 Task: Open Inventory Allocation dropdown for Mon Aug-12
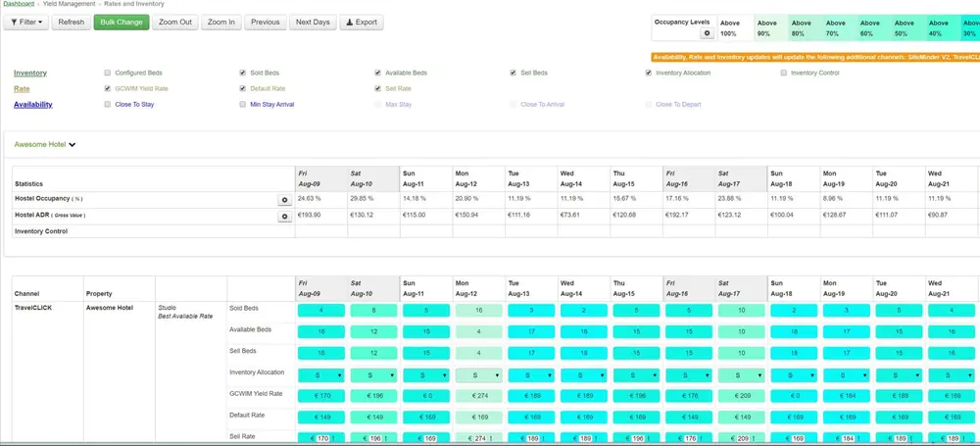[479, 375]
